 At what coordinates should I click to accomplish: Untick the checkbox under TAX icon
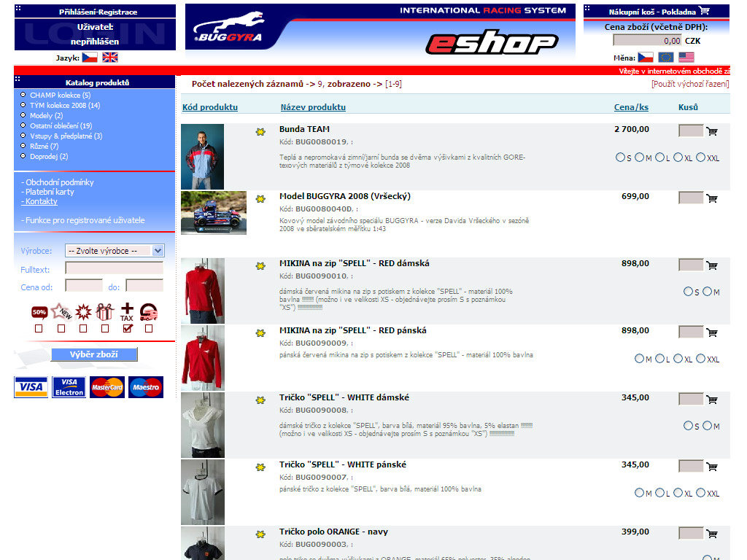click(127, 329)
